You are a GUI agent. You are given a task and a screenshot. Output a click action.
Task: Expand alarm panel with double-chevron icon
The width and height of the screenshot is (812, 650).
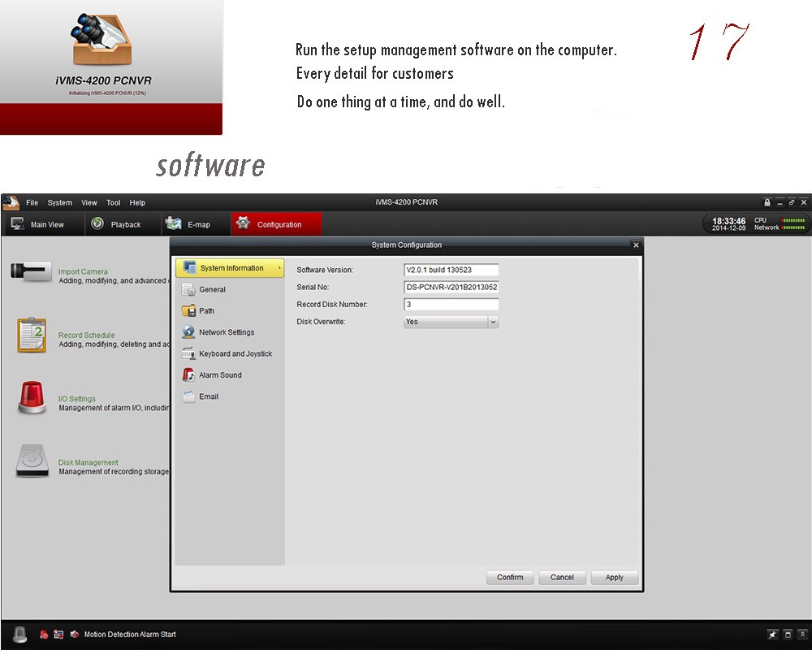pyautogui.click(x=802, y=635)
